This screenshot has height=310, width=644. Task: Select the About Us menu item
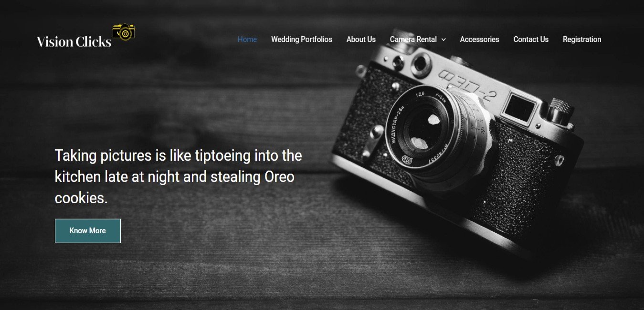click(x=361, y=40)
